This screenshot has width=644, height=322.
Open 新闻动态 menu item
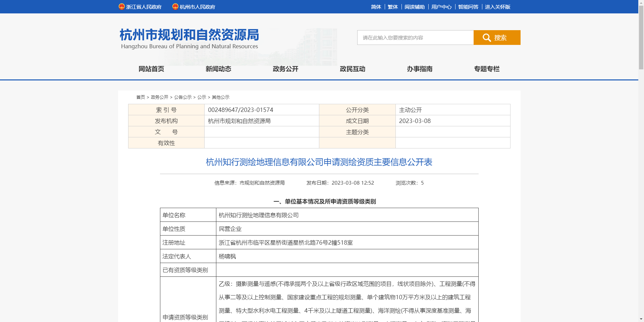(218, 69)
